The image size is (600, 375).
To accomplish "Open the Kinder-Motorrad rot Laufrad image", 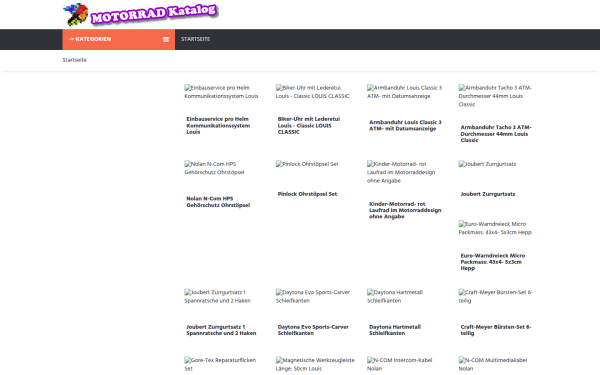I will click(x=401, y=172).
